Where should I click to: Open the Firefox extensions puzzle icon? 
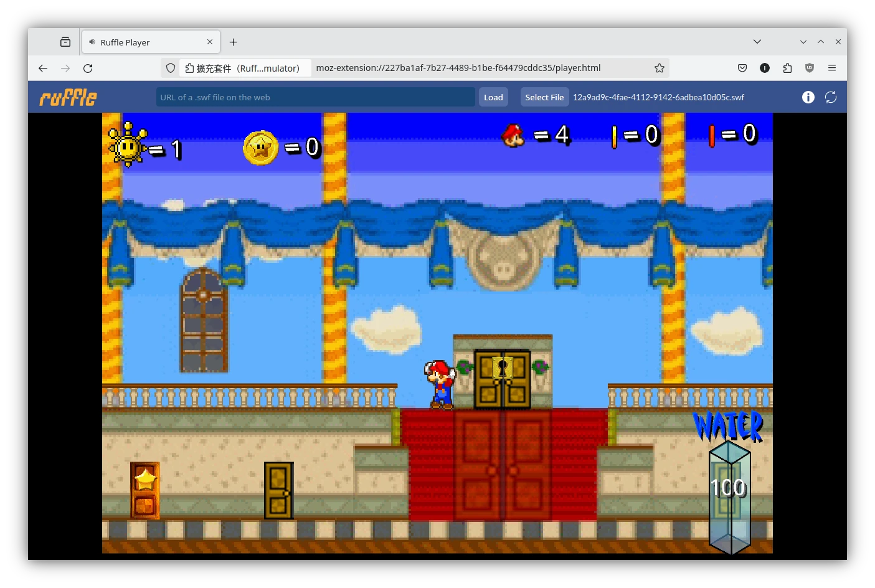point(787,68)
